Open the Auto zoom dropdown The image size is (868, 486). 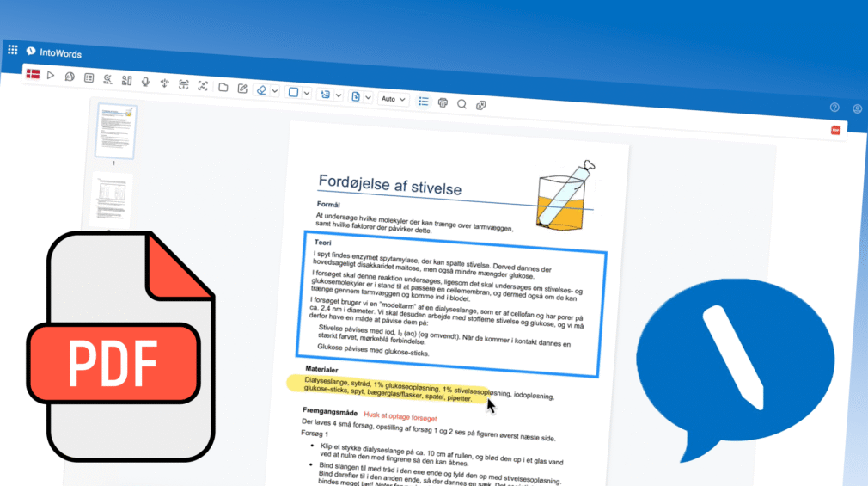392,99
